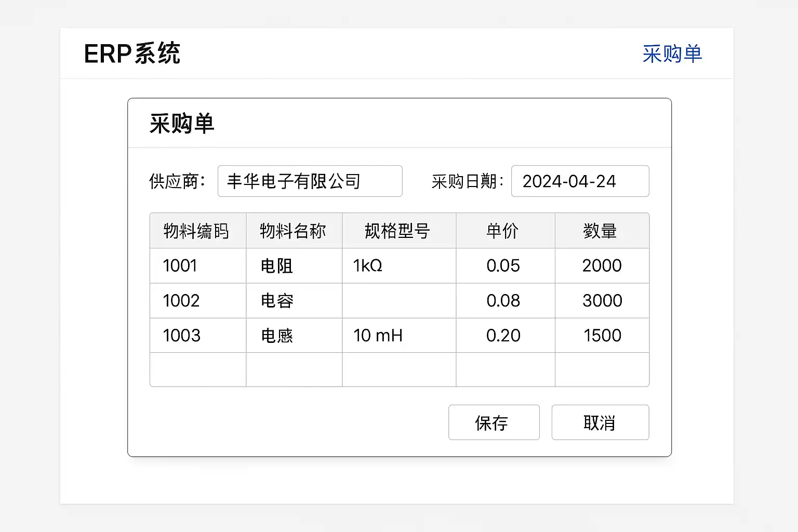
Task: Select the 单价 column header
Action: 506,231
